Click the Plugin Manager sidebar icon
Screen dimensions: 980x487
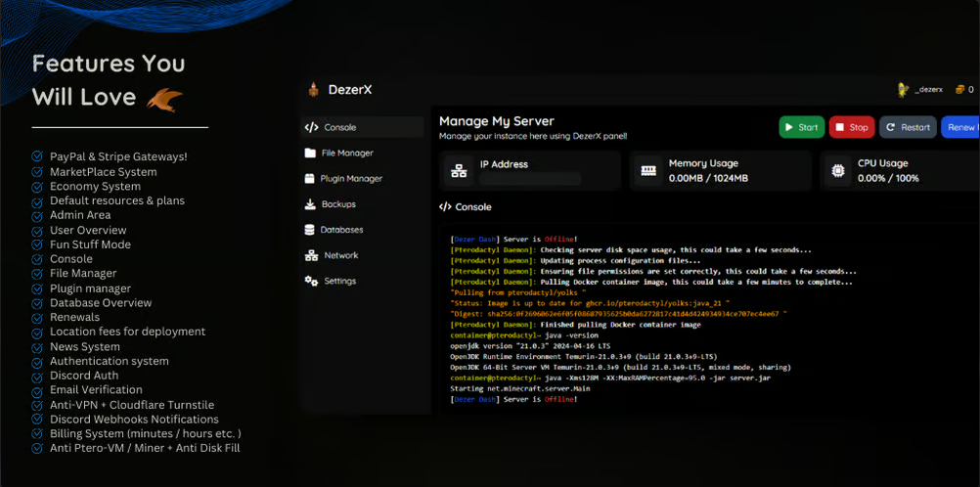pos(309,179)
